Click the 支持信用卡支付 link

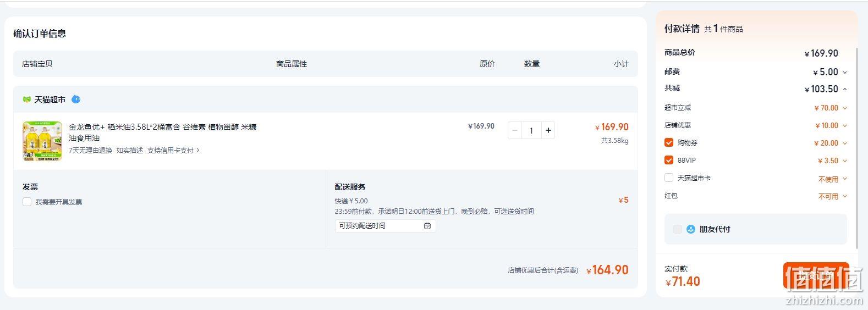171,150
